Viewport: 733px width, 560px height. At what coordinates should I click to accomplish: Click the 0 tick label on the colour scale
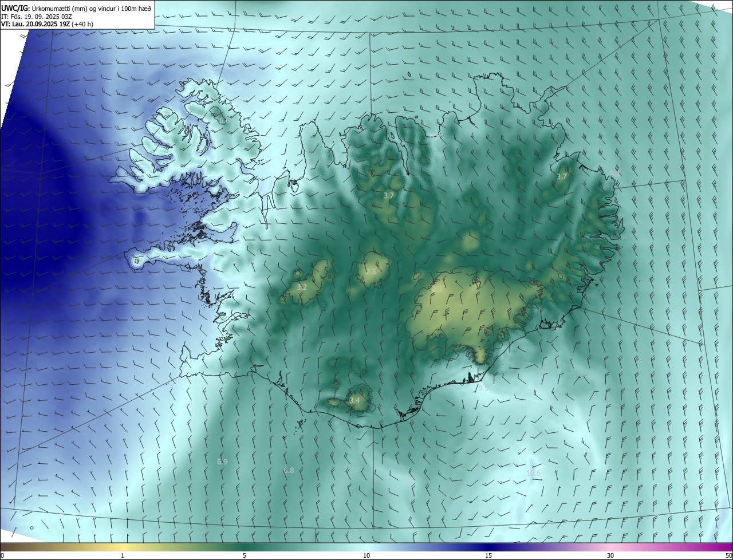coord(2,555)
